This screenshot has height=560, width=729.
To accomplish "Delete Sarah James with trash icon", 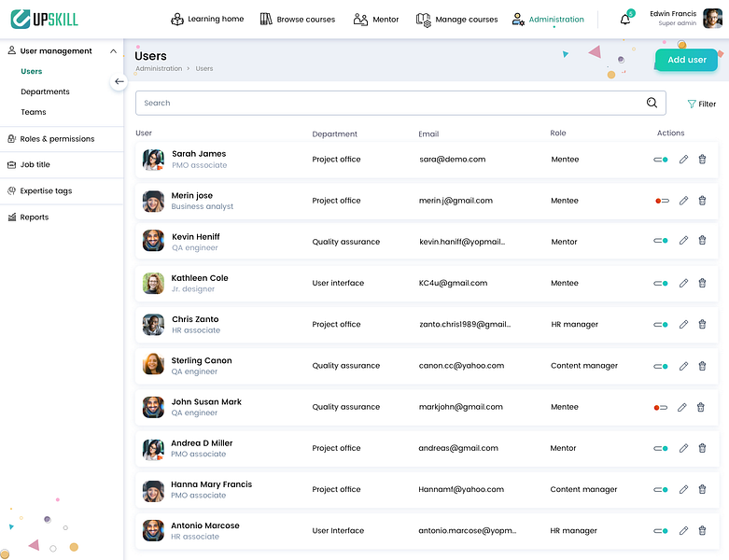I will (x=702, y=160).
